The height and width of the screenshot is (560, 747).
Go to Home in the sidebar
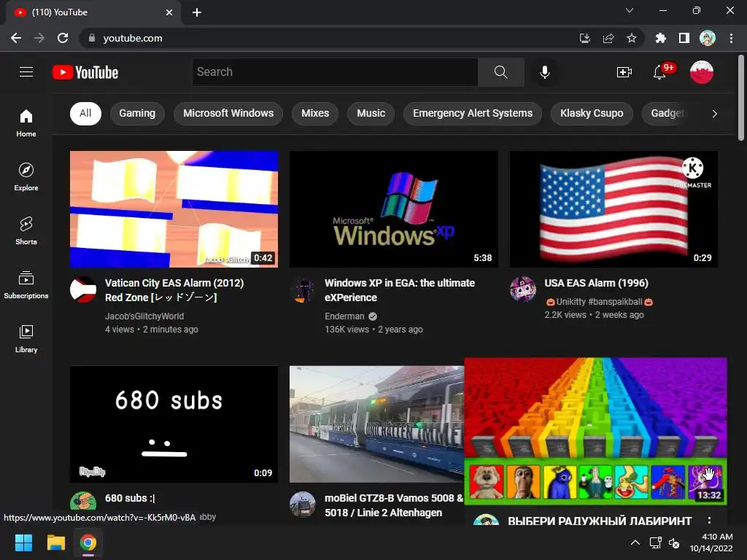[x=26, y=123]
